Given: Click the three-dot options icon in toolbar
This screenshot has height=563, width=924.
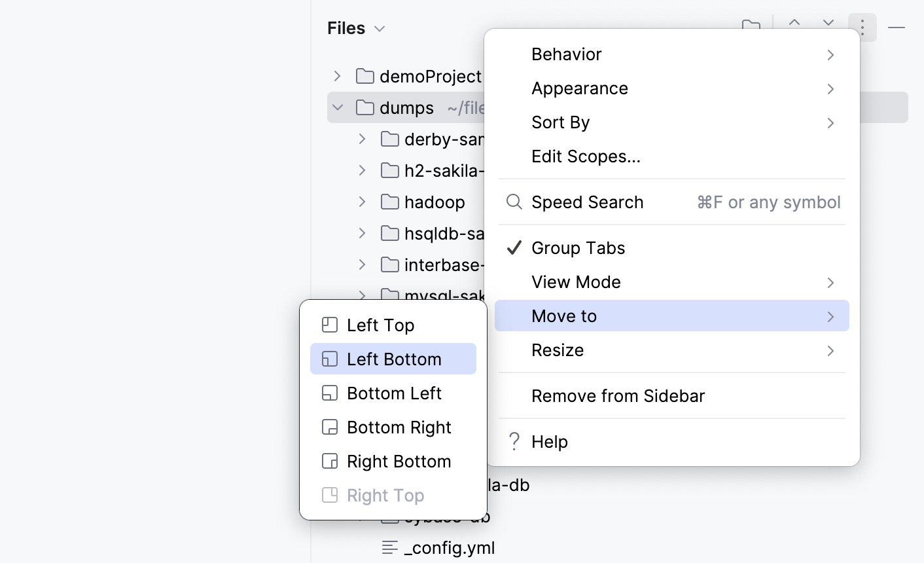Looking at the screenshot, I should (x=862, y=27).
